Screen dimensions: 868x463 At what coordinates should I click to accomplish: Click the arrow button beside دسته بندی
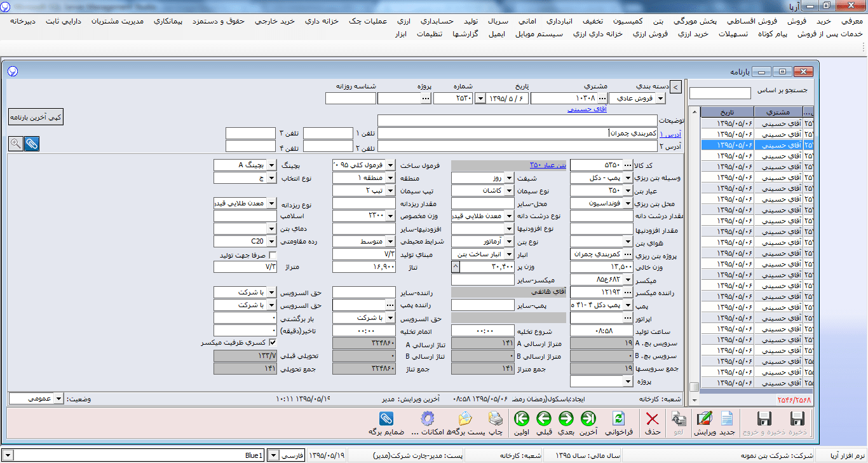(x=676, y=87)
